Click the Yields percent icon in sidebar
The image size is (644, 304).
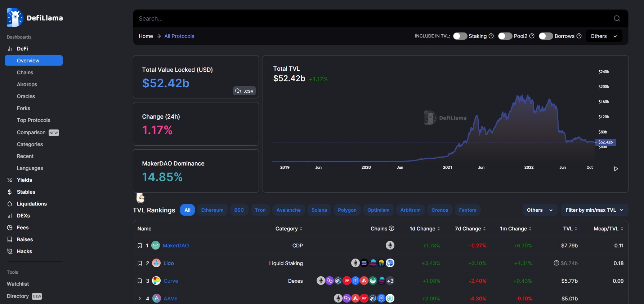pyautogui.click(x=10, y=180)
